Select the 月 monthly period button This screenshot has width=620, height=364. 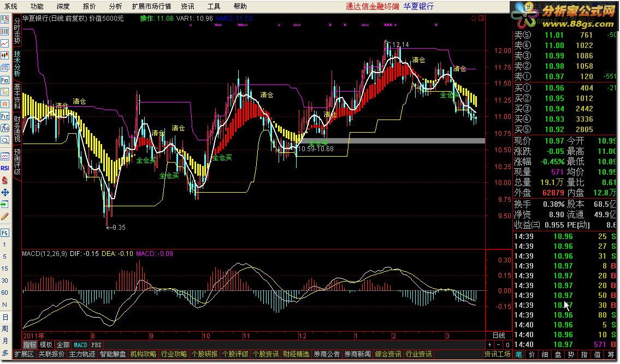tap(5, 341)
